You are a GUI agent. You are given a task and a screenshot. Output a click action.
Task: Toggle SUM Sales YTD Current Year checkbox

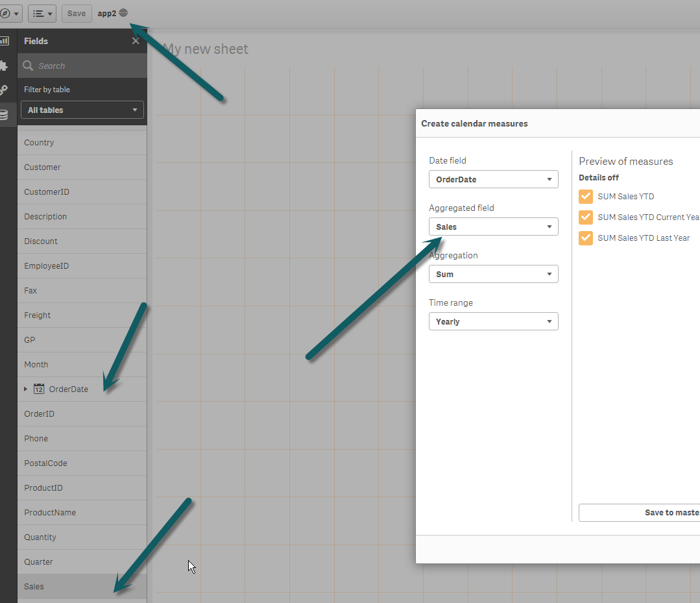pos(586,217)
